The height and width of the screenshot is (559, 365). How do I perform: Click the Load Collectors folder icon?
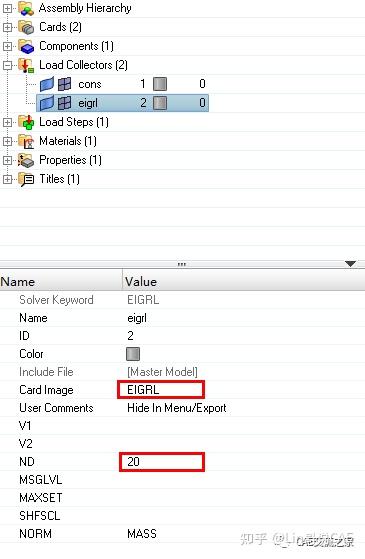(x=26, y=66)
